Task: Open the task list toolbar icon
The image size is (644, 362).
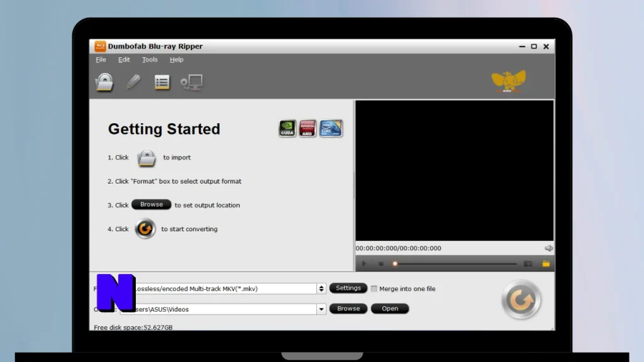Action: pyautogui.click(x=162, y=82)
